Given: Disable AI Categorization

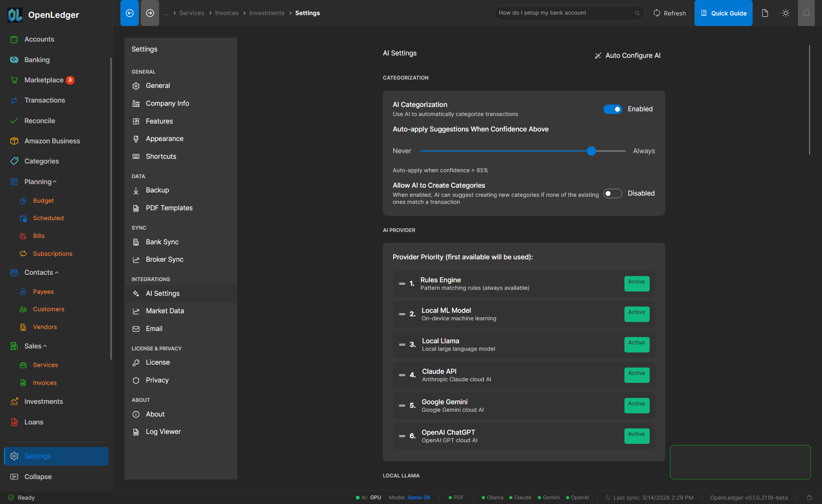Looking at the screenshot, I should click(x=613, y=109).
